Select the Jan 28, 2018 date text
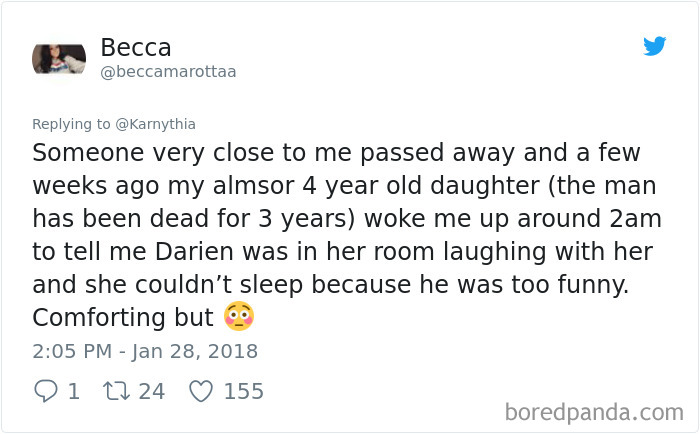The width and height of the screenshot is (700, 434). tap(195, 351)
